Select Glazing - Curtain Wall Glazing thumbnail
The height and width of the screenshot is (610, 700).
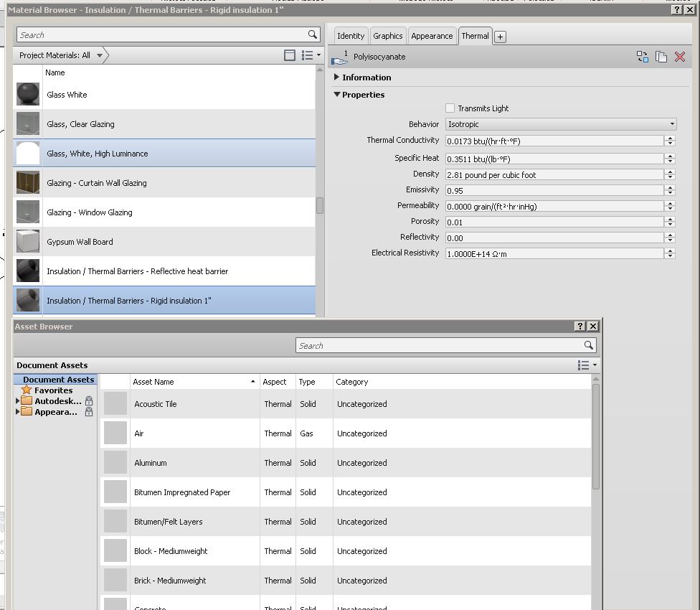[28, 183]
